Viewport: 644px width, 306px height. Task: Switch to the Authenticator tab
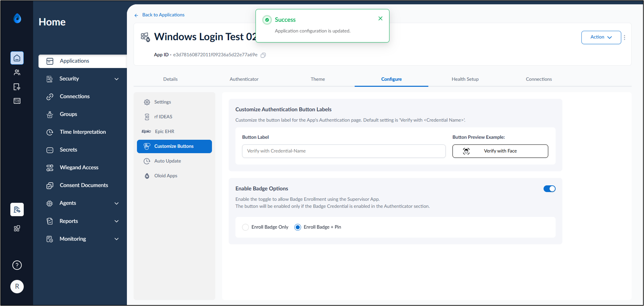point(244,79)
